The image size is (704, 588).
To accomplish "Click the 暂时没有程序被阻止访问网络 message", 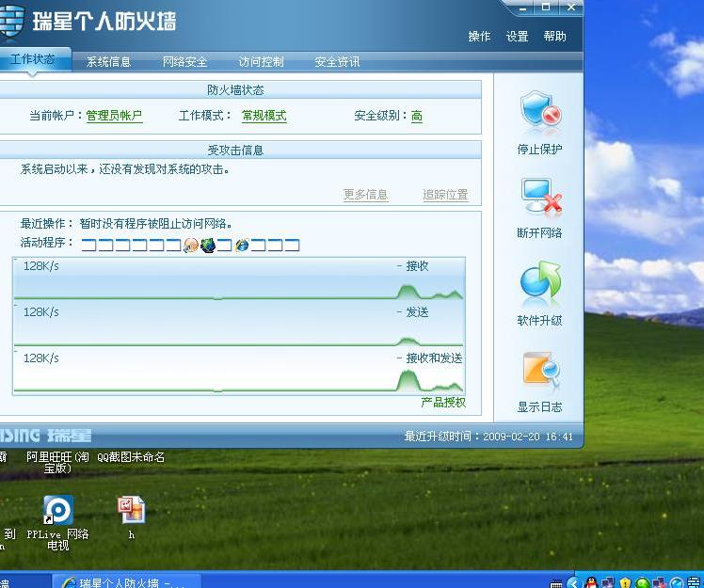I will pos(156,223).
